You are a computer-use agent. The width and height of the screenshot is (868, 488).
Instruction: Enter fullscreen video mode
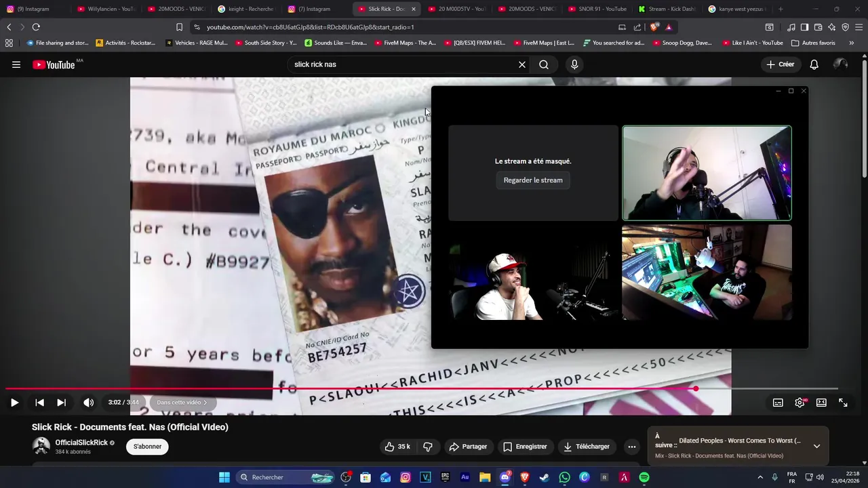[x=843, y=403]
